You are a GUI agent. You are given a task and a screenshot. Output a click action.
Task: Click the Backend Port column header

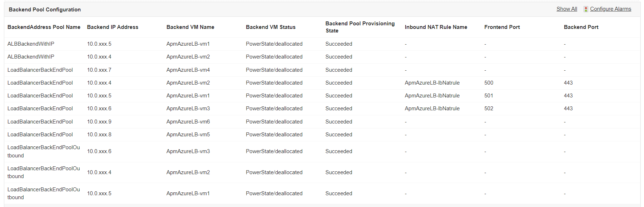coord(581,27)
